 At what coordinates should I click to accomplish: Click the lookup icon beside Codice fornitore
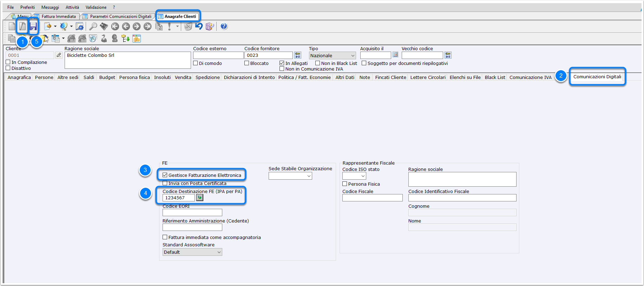(298, 55)
